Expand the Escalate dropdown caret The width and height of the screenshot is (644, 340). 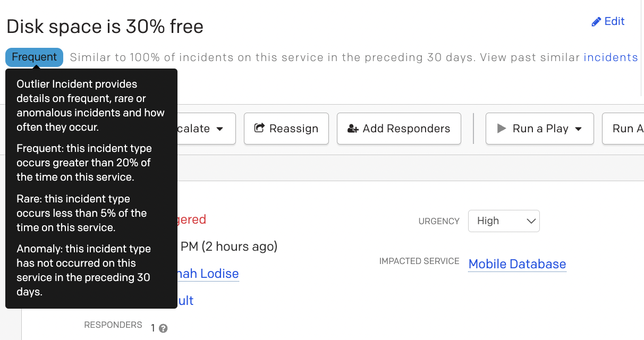(219, 129)
